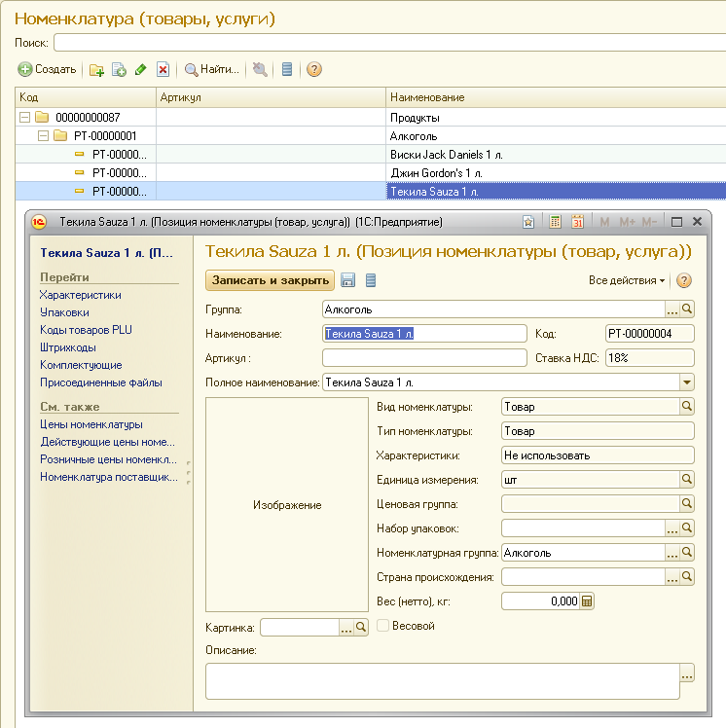The width and height of the screenshot is (726, 728).
Task: Click the Создать button
Action: point(48,70)
